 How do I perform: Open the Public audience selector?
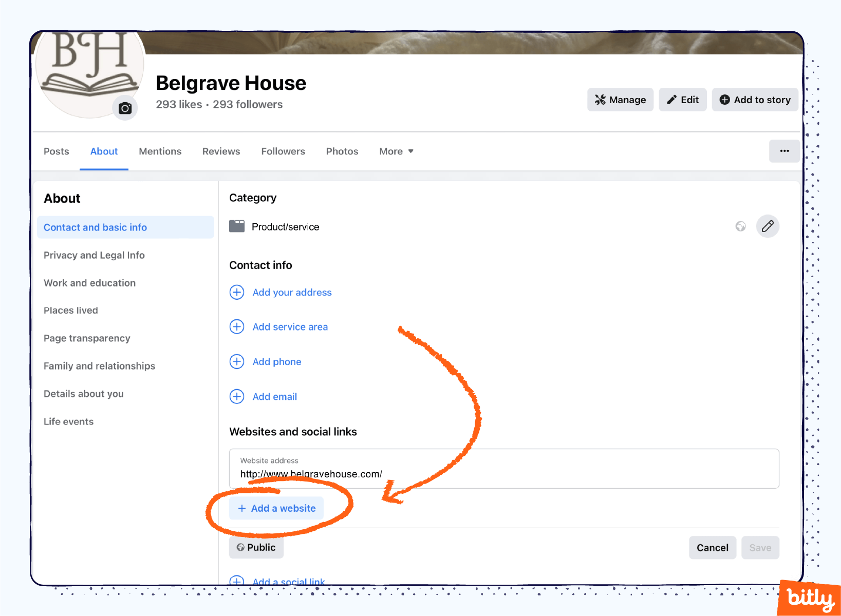(x=256, y=547)
